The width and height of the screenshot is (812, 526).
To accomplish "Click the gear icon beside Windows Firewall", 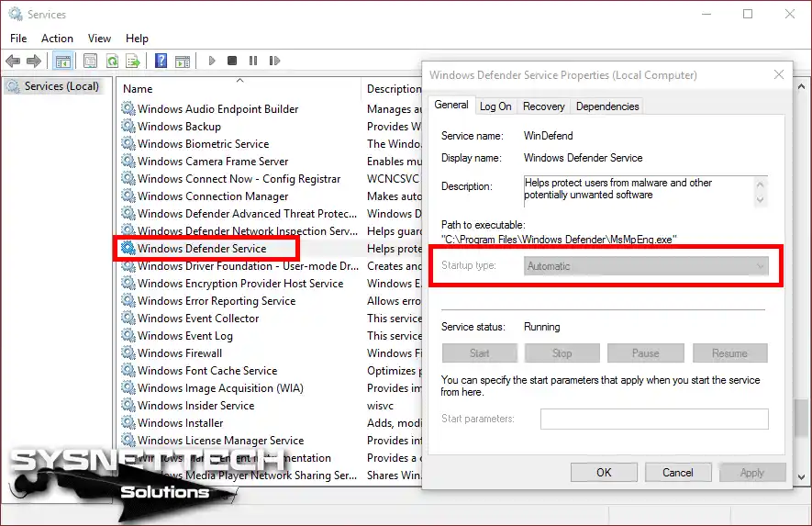I will point(128,353).
